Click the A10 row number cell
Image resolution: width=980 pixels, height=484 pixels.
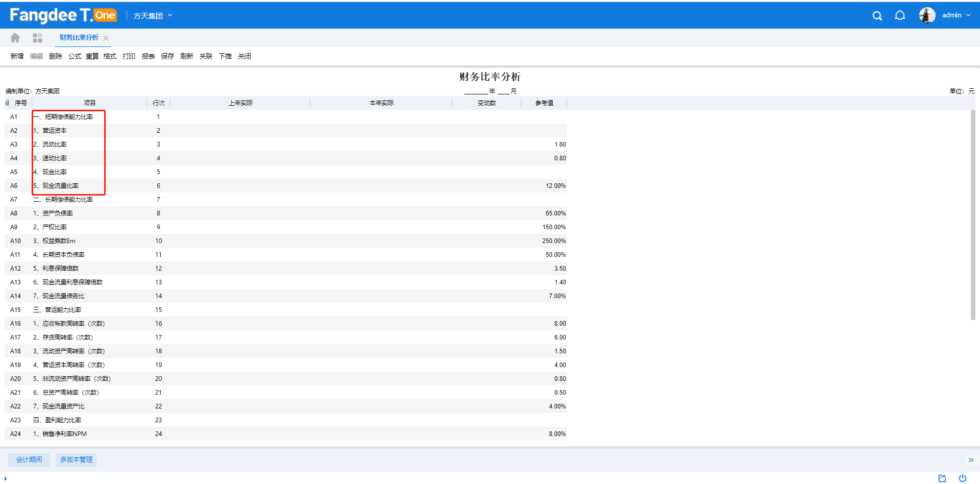coord(16,241)
